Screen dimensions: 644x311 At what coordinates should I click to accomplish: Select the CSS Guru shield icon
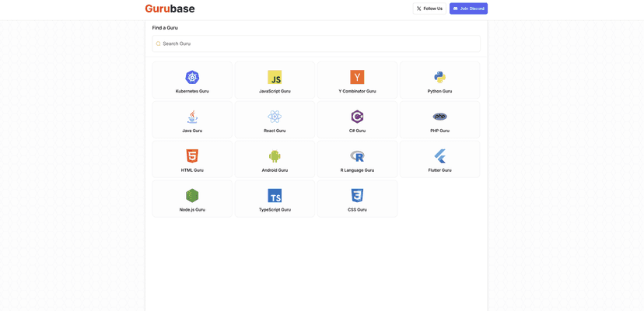[357, 195]
